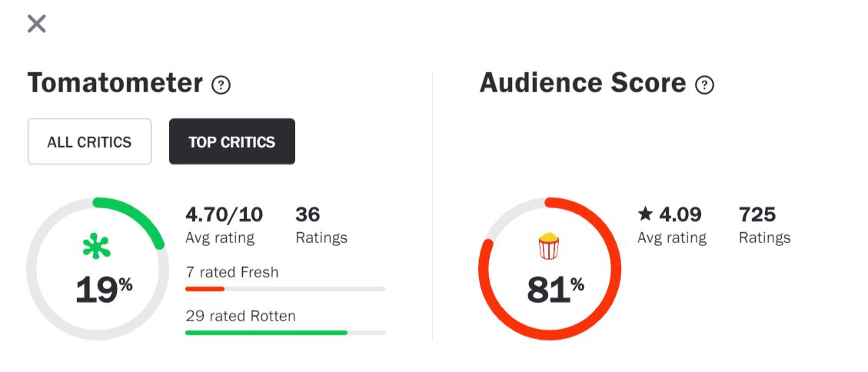Click the Audience Score heading

[583, 83]
